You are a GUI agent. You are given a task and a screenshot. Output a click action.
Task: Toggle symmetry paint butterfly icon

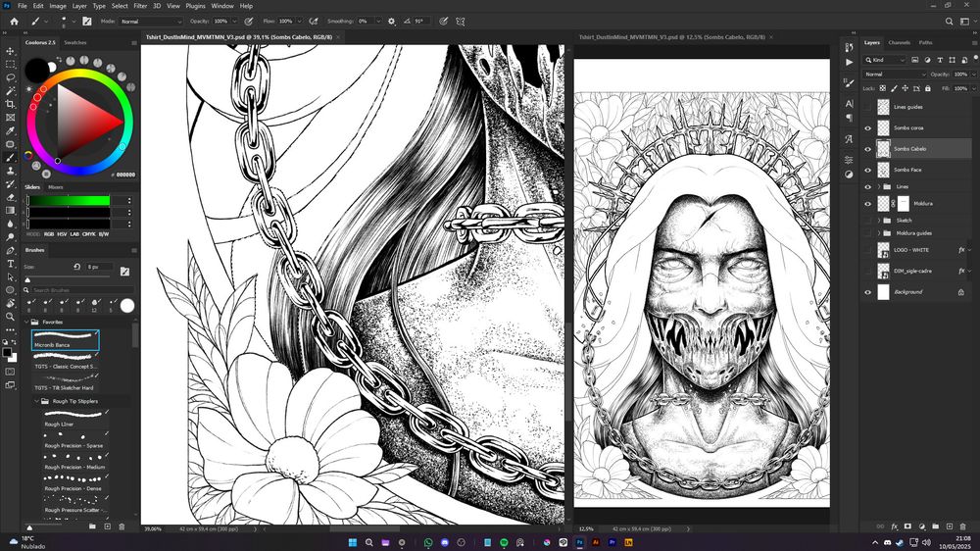point(460,22)
